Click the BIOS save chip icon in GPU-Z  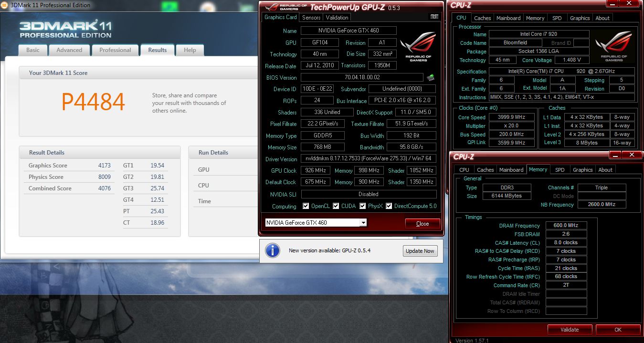(431, 77)
